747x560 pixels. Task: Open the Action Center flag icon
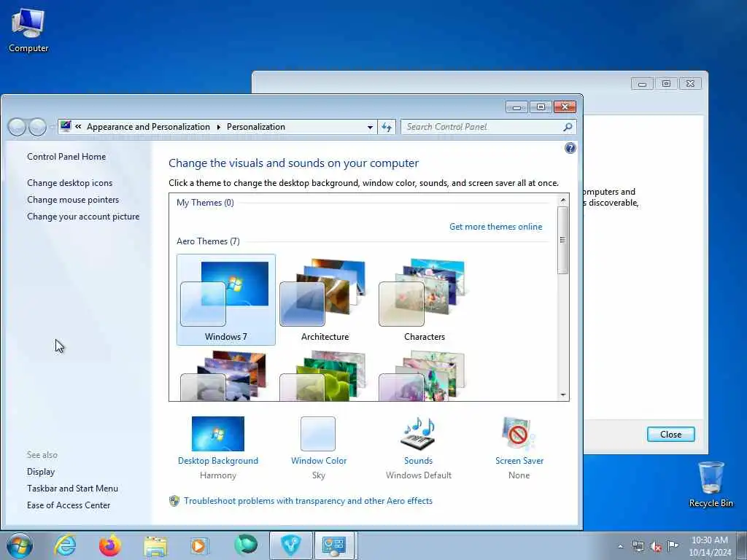tap(673, 545)
